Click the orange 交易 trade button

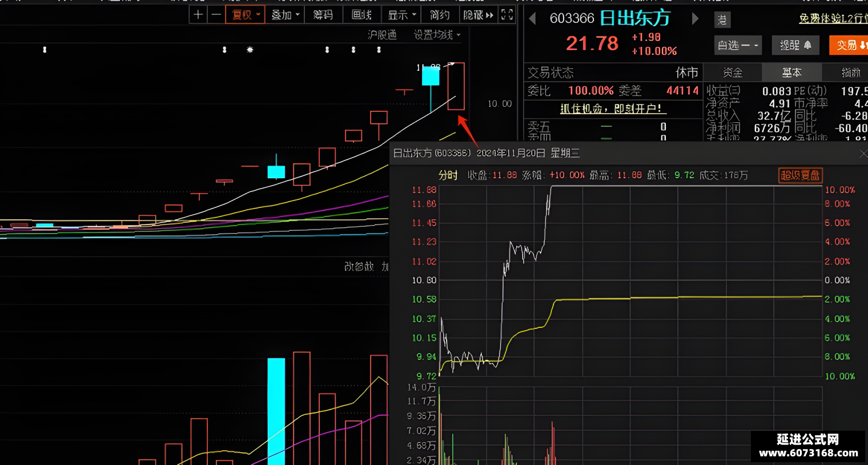(850, 45)
